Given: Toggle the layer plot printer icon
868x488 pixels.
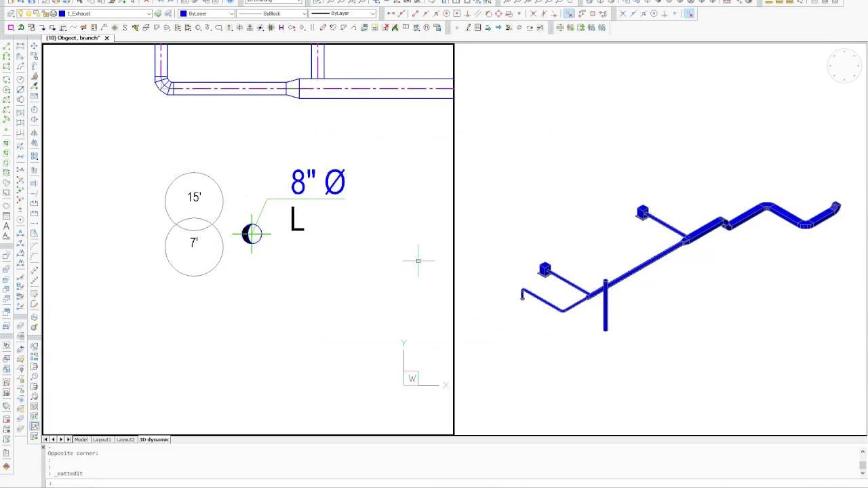Looking at the screenshot, I should (x=53, y=14).
